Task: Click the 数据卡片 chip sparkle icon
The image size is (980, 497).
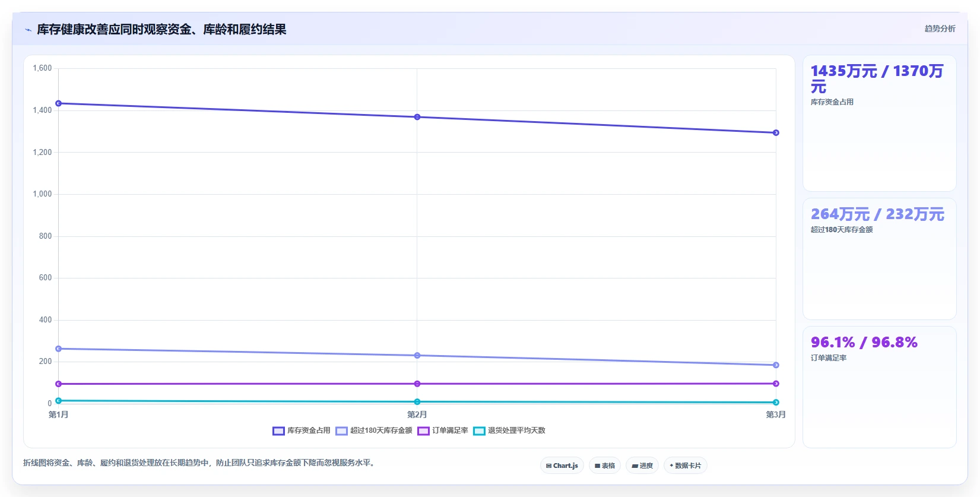Action: 671,466
